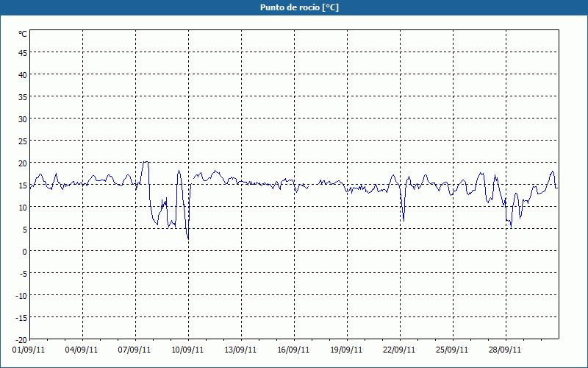Click the date label 16/09/11
The height and width of the screenshot is (368, 588).
293,350
